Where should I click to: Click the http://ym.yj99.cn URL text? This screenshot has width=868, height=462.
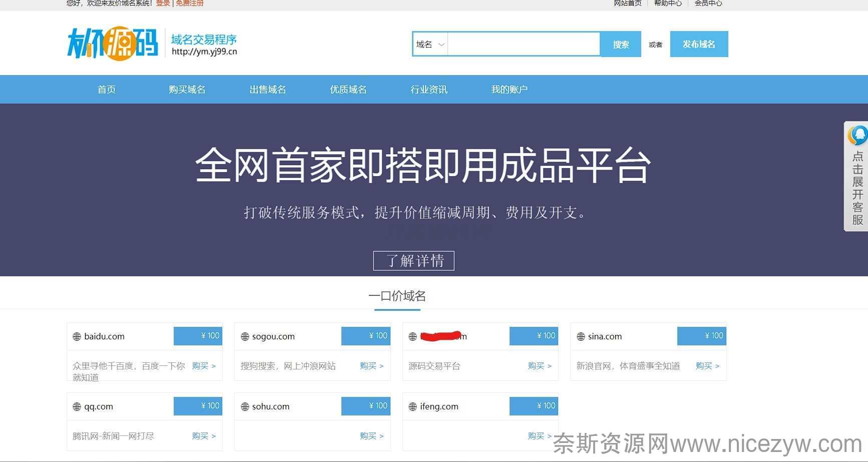point(204,51)
